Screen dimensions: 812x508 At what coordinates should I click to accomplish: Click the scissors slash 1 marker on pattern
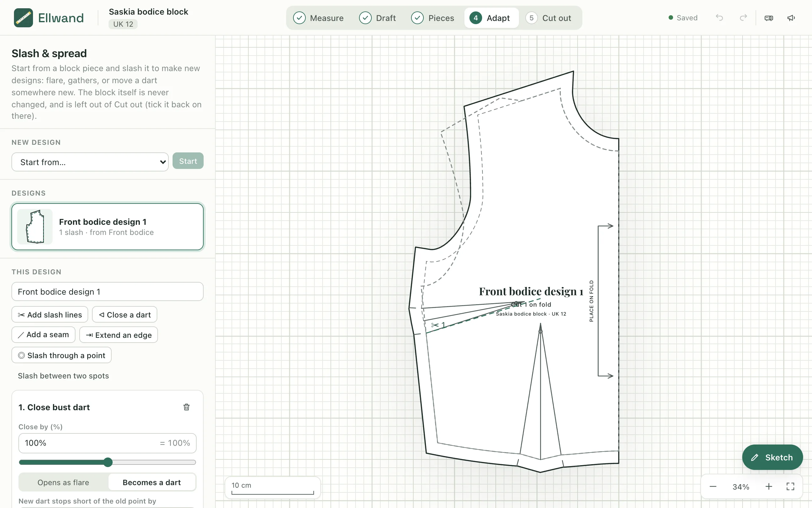[438, 325]
